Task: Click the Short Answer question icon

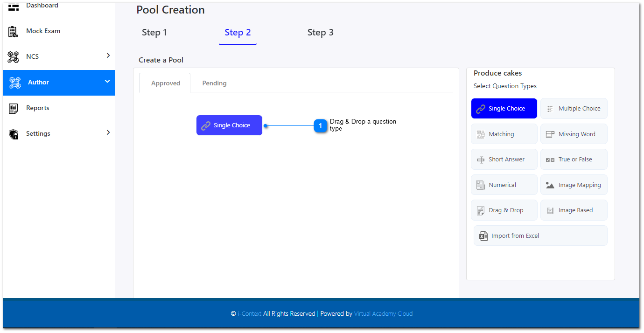Action: pyautogui.click(x=481, y=160)
